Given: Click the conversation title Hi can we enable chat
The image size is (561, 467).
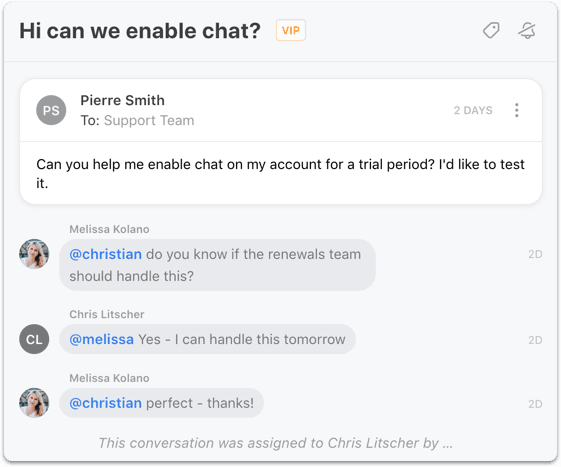Looking at the screenshot, I should (140, 30).
